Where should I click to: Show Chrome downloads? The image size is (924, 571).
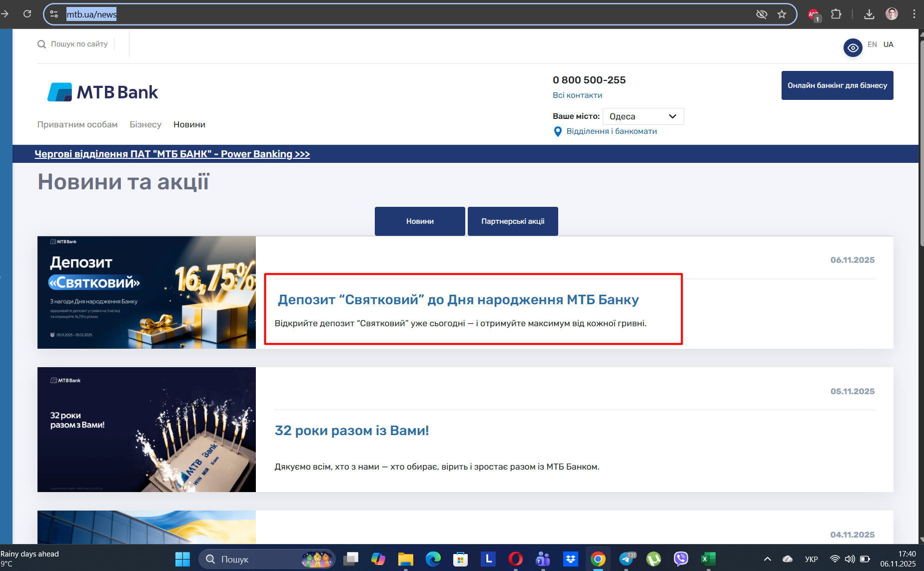869,14
